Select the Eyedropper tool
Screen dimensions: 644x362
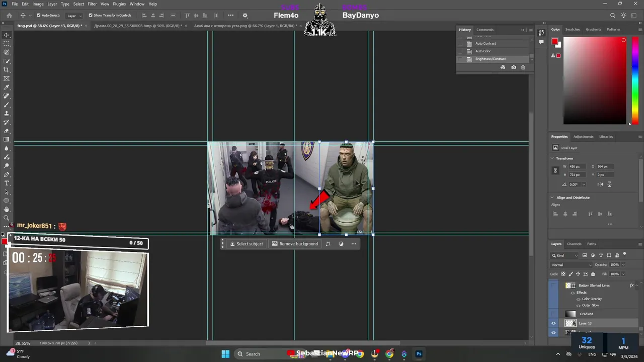[7, 87]
